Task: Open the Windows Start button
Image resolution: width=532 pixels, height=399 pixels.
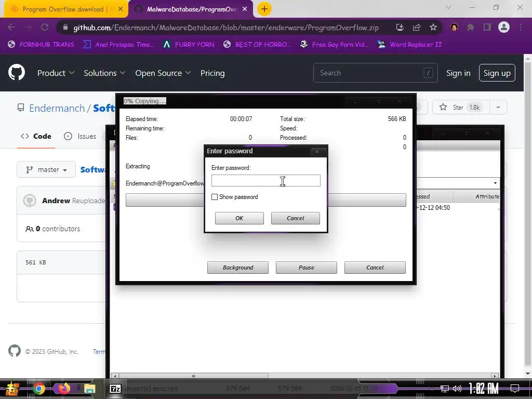Action: click(12, 389)
